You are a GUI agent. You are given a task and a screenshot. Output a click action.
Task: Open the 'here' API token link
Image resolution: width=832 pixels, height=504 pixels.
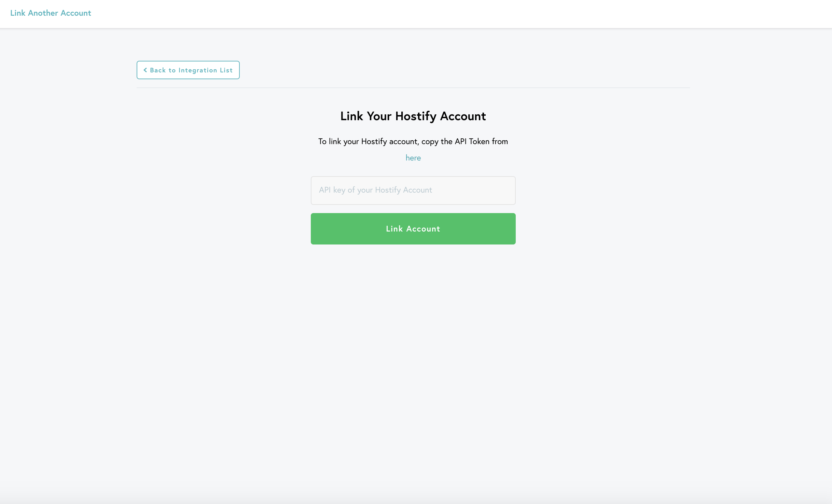(x=413, y=158)
